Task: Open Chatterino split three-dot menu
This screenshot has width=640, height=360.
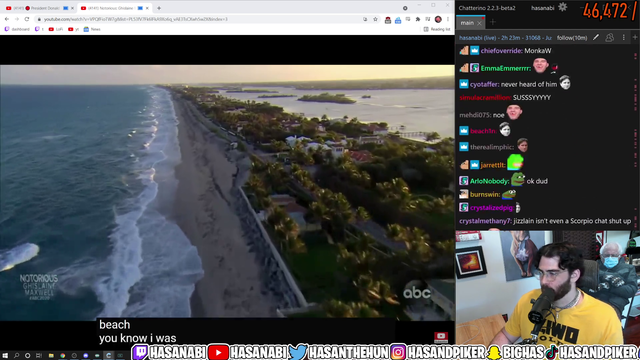Action: coord(623,38)
